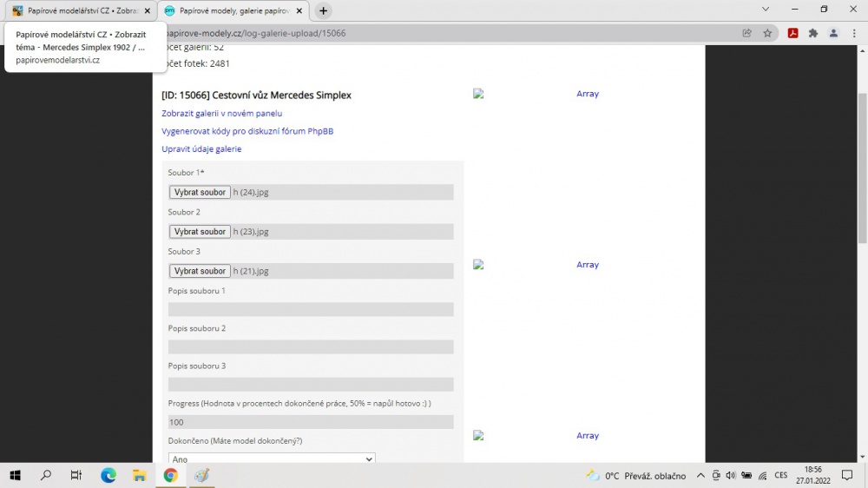868x488 pixels.
Task: Click file name h (23).jpg
Action: click(x=251, y=232)
